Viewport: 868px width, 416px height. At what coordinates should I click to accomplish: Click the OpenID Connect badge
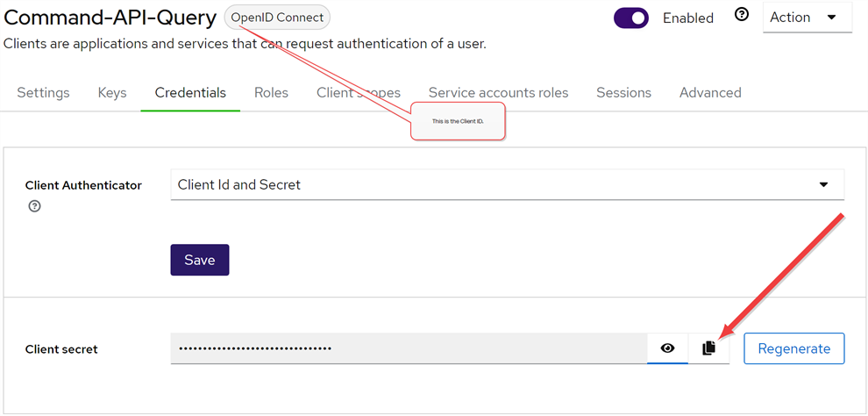point(277,18)
